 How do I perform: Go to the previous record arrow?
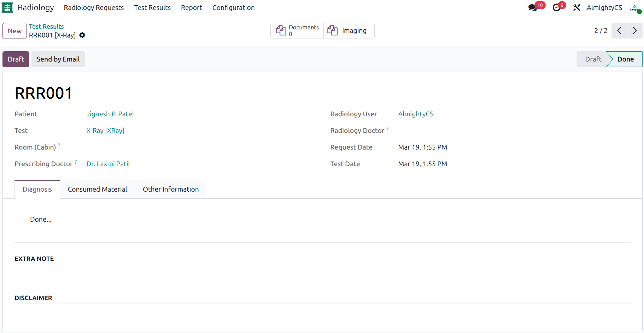click(619, 31)
